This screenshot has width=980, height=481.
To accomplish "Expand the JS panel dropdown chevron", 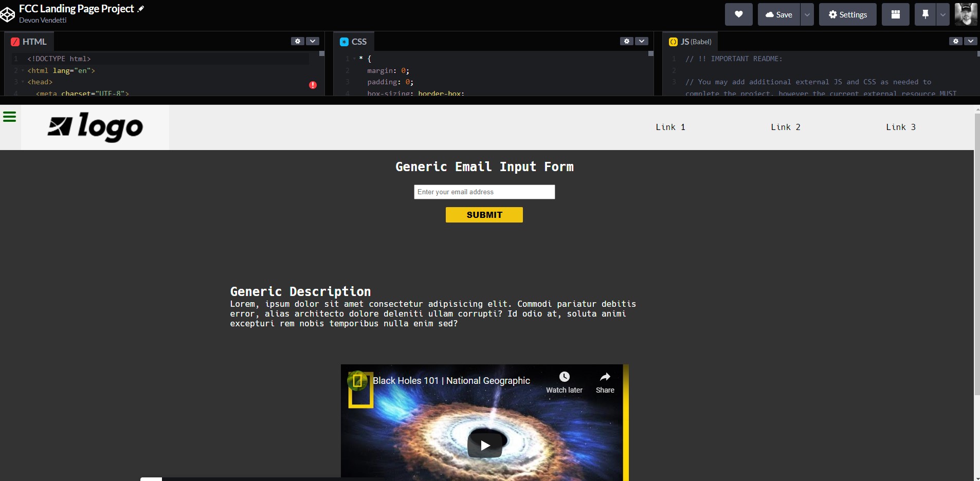I will pos(970,41).
